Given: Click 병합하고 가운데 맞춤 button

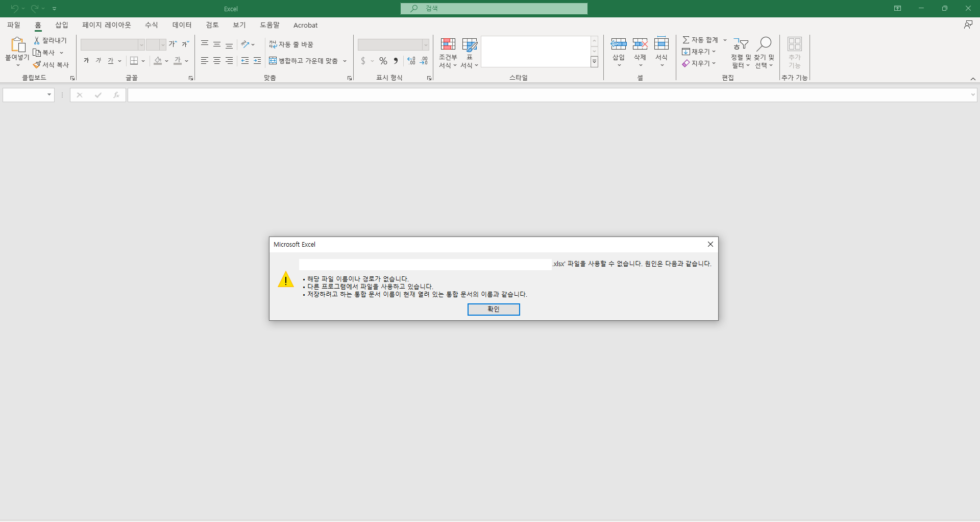Looking at the screenshot, I should click(304, 61).
